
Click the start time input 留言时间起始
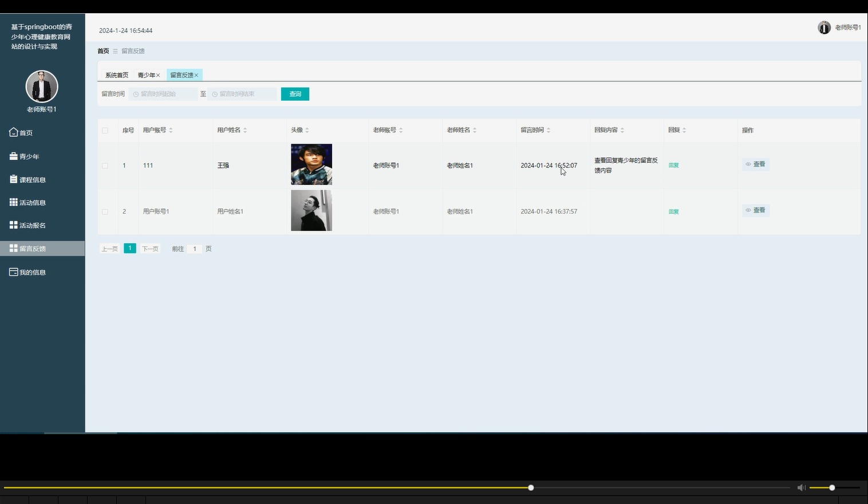pyautogui.click(x=163, y=94)
